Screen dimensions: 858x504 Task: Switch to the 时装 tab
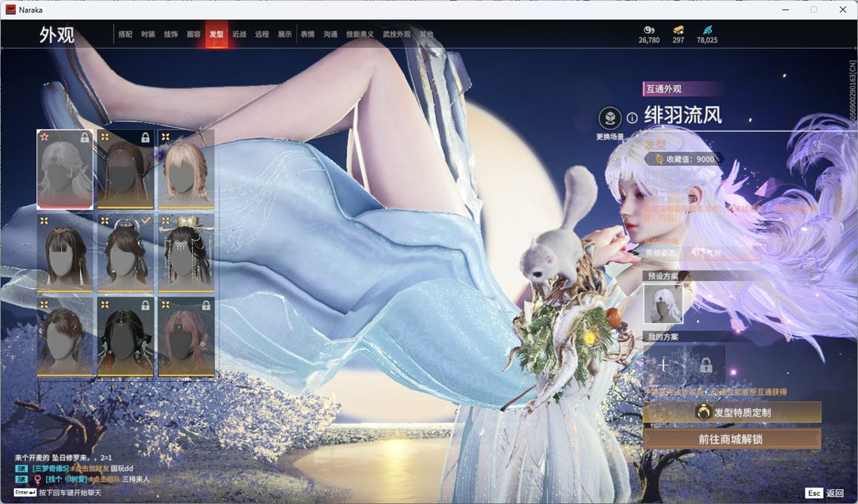tap(148, 34)
